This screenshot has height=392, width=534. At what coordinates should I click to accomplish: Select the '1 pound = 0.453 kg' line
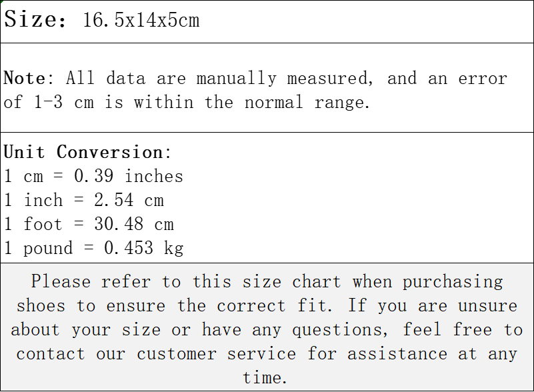point(93,248)
